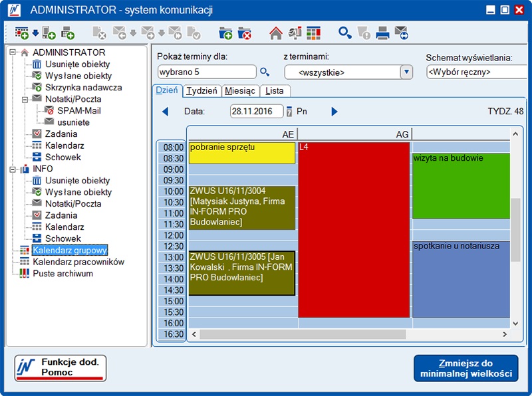Go to next day with right arrow
The image size is (532, 396).
[334, 111]
